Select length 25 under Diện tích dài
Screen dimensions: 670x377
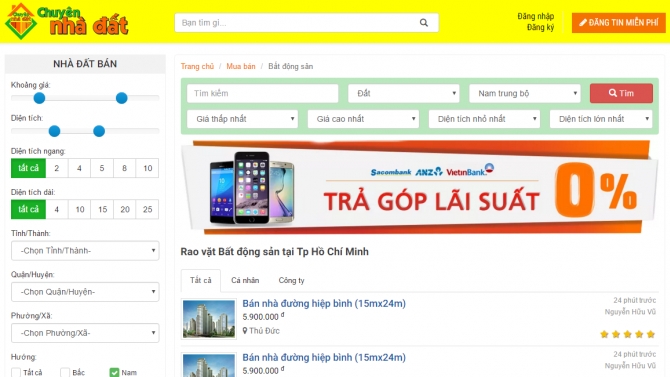[x=147, y=209]
